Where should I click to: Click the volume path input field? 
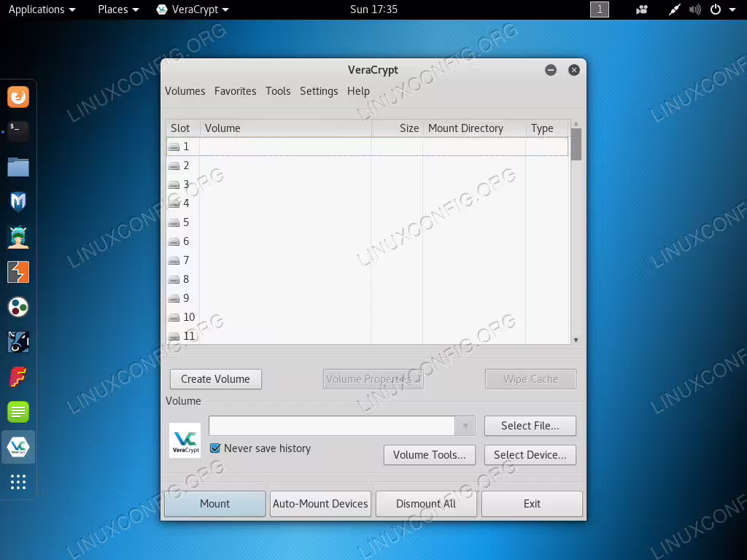(332, 426)
